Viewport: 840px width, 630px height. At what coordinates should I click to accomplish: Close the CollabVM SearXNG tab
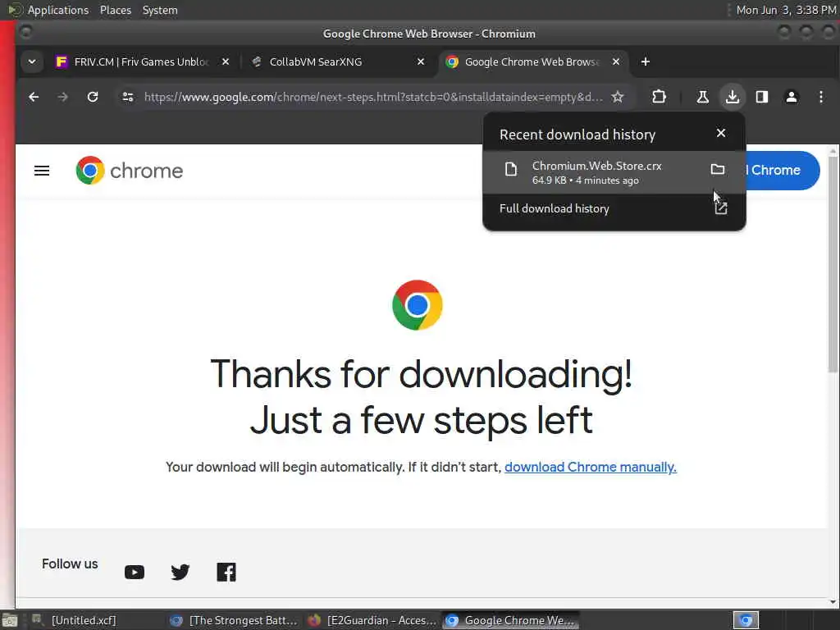coord(421,62)
